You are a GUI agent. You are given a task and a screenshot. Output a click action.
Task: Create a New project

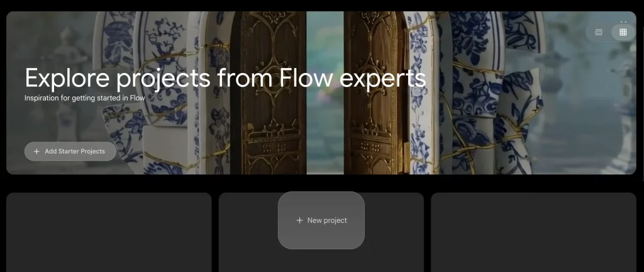click(x=321, y=220)
